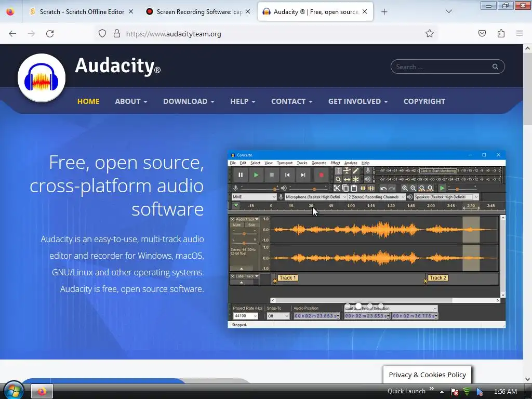Select the Draw pencil tool in the Concerto screenshot
Image resolution: width=532 pixels, height=399 pixels.
tap(355, 170)
